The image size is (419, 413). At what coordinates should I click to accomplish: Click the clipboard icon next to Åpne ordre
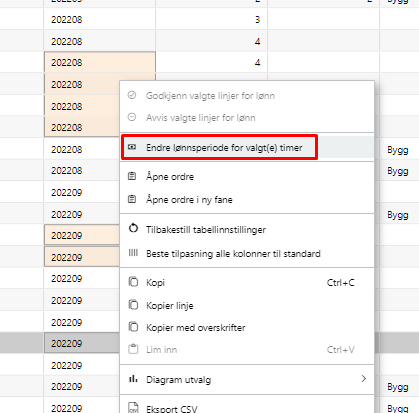tap(132, 176)
